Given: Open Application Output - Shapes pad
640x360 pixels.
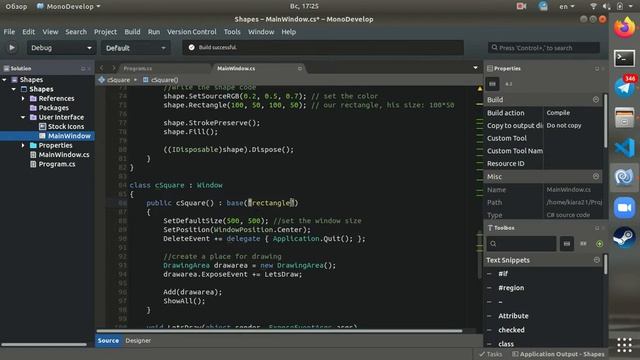Looking at the screenshot, I should (x=558, y=354).
